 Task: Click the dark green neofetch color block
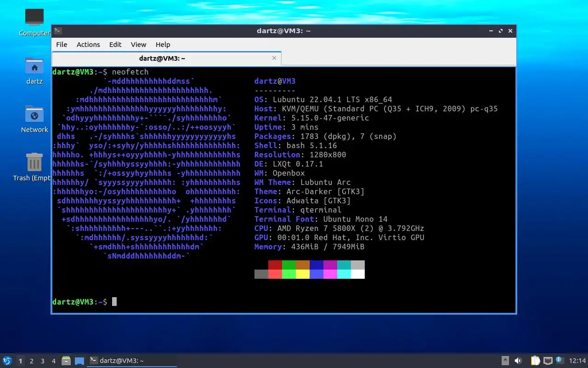tap(289, 265)
